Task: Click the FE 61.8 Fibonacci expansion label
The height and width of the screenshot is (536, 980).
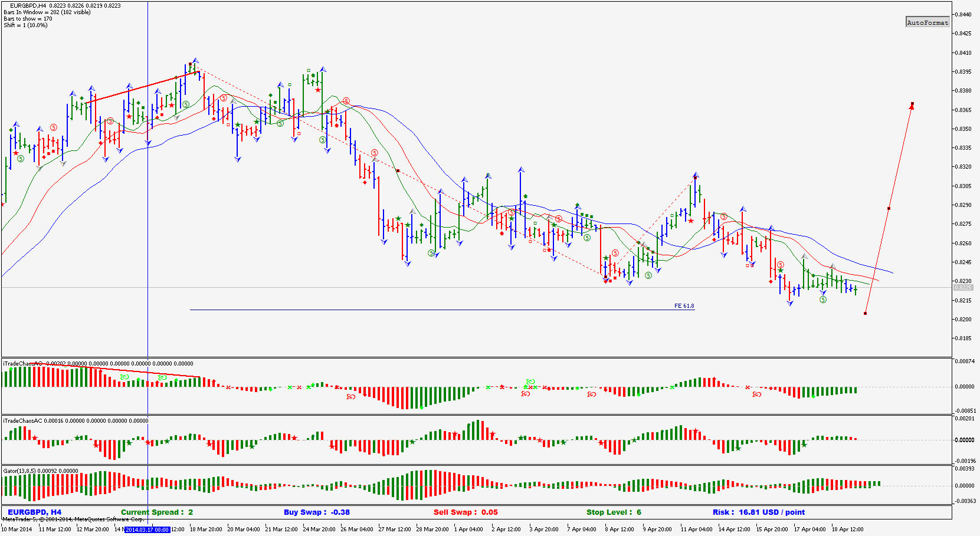Action: (x=683, y=306)
